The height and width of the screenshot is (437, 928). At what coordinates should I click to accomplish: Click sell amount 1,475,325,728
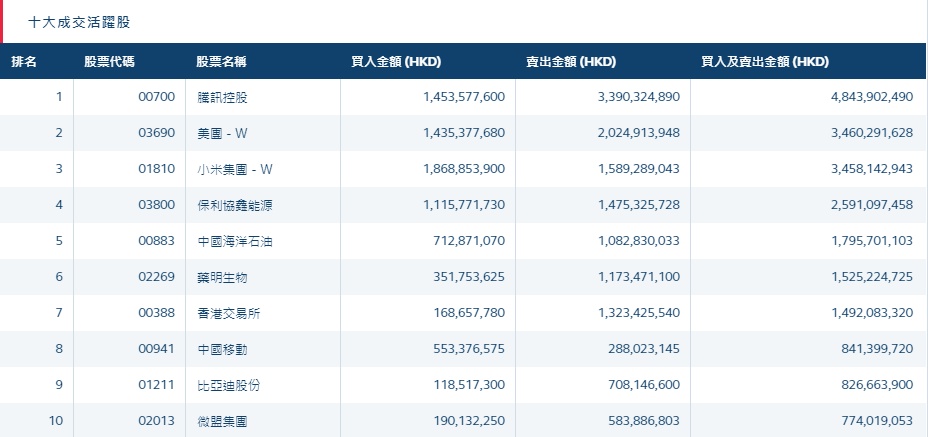tap(639, 205)
